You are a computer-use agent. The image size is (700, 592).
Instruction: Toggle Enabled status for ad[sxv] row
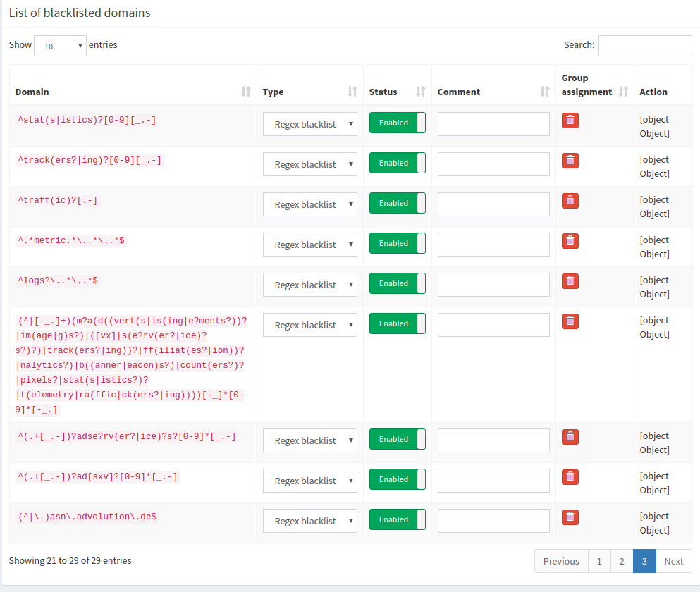tap(398, 479)
